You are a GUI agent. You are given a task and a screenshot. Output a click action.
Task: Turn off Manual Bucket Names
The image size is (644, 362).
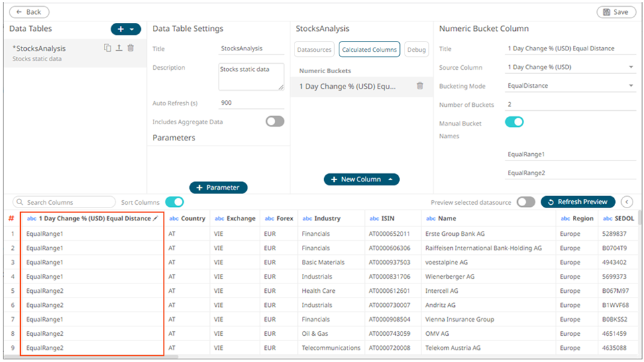coord(514,122)
